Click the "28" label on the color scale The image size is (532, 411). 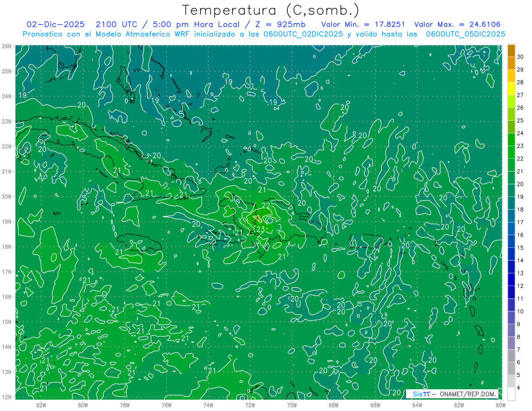520,82
